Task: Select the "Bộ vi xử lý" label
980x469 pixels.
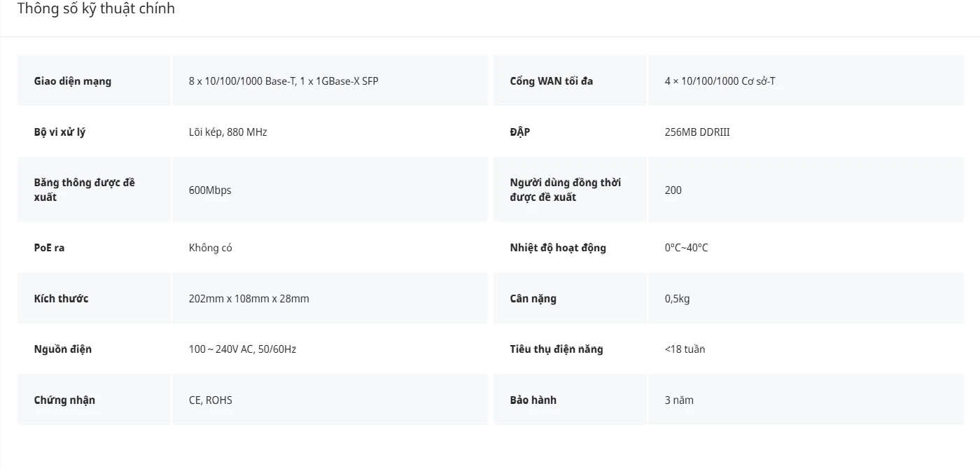Action: 59,132
